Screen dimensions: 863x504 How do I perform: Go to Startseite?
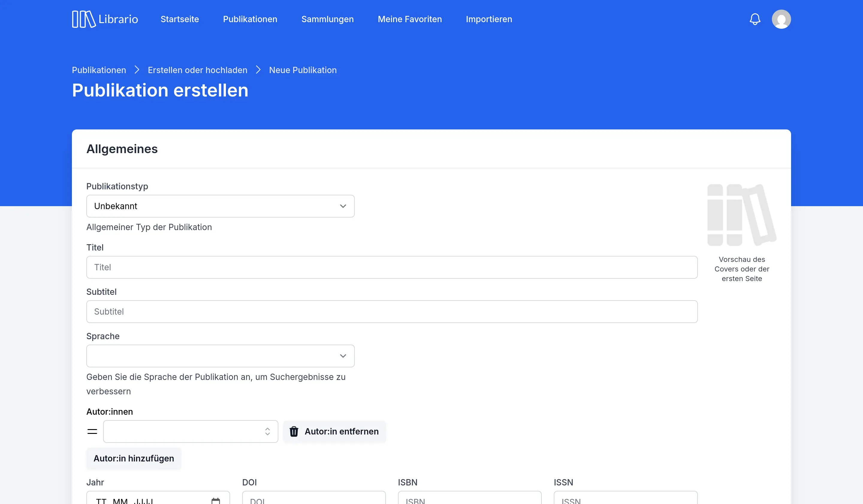180,19
